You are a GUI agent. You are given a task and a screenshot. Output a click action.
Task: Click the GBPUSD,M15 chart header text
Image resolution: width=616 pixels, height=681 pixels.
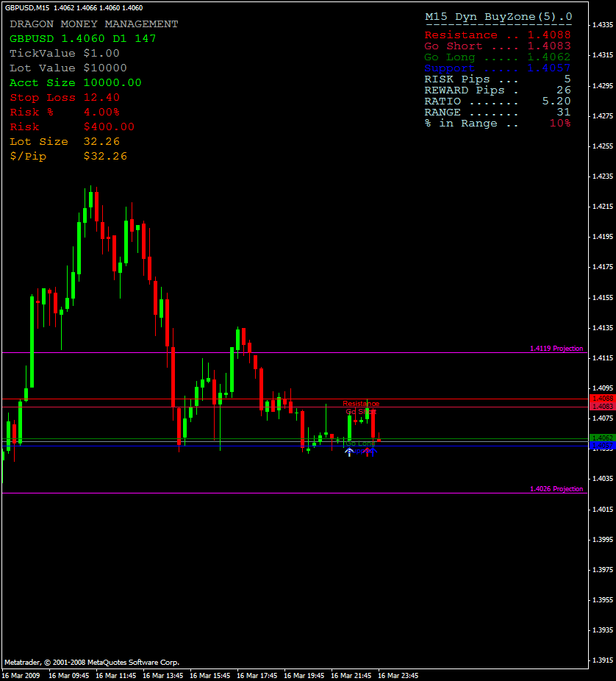(74, 8)
